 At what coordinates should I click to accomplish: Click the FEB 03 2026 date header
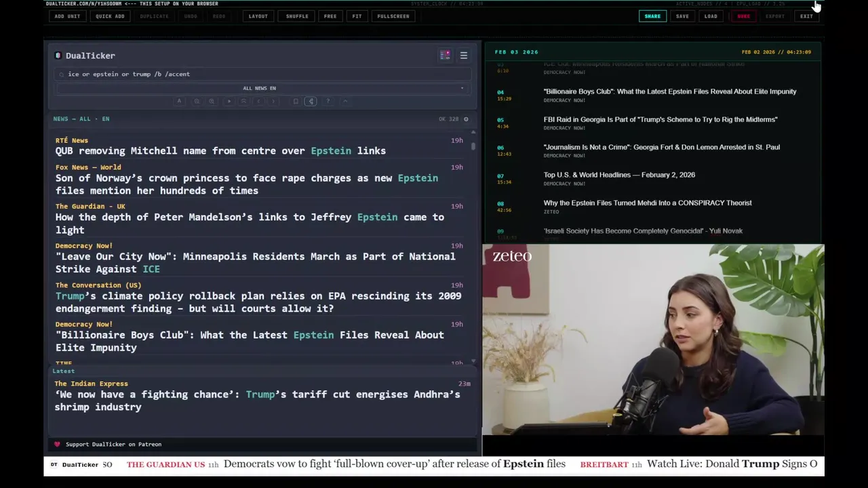click(516, 52)
